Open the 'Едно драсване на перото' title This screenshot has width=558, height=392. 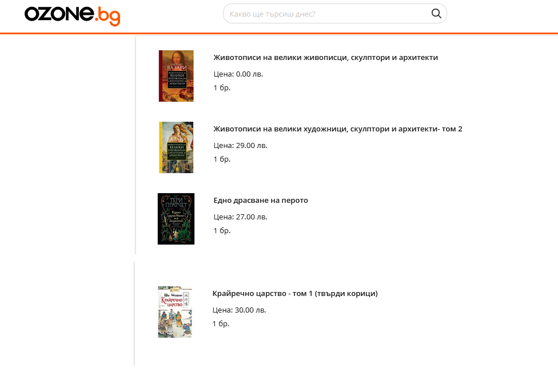point(261,200)
